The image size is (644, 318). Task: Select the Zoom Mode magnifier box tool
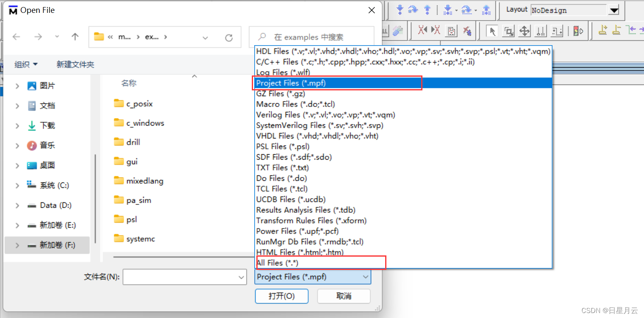pyautogui.click(x=509, y=31)
